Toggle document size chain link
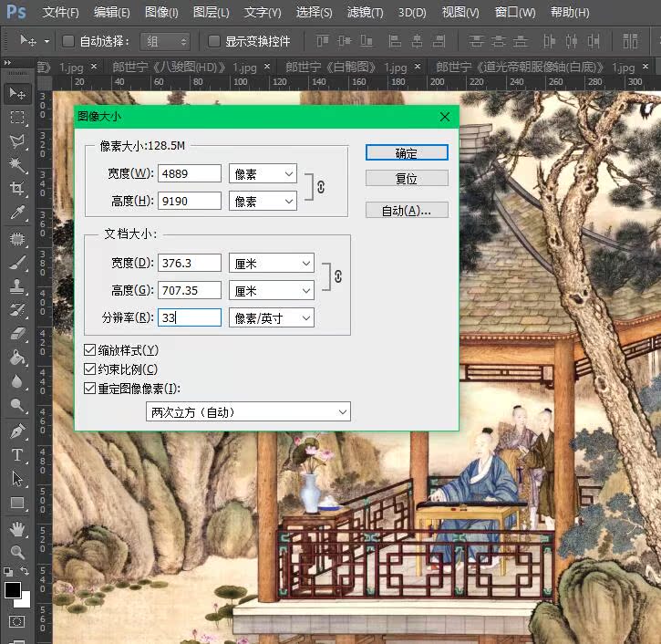 point(338,276)
